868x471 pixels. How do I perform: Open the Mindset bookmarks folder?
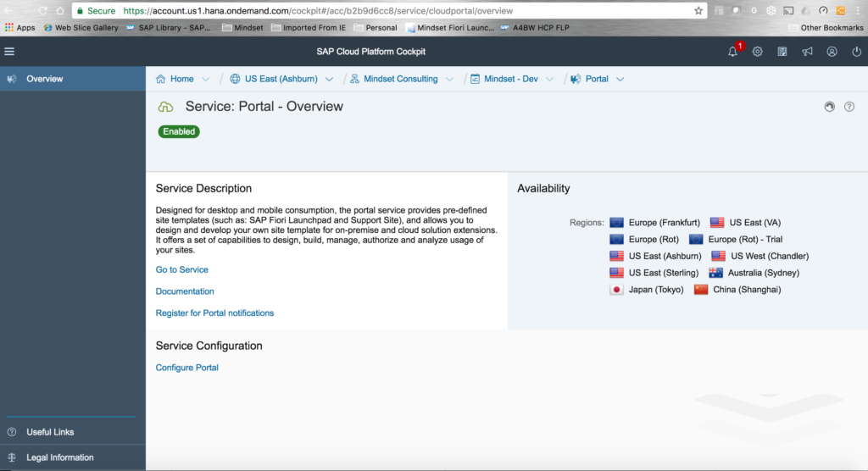(x=242, y=28)
